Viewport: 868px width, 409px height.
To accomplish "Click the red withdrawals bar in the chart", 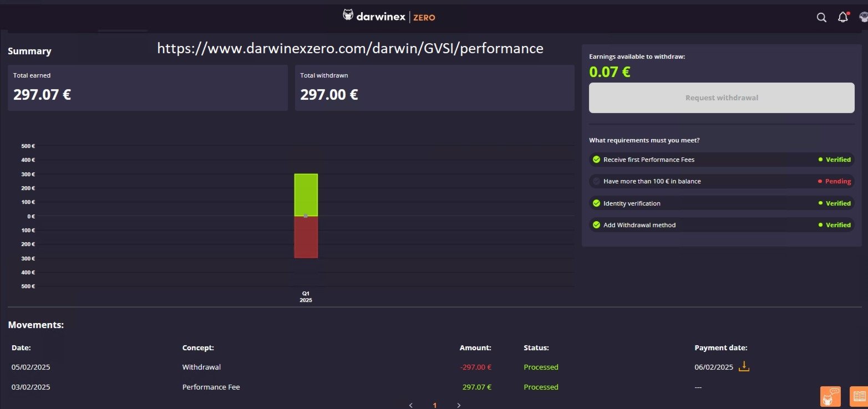I will [x=306, y=237].
